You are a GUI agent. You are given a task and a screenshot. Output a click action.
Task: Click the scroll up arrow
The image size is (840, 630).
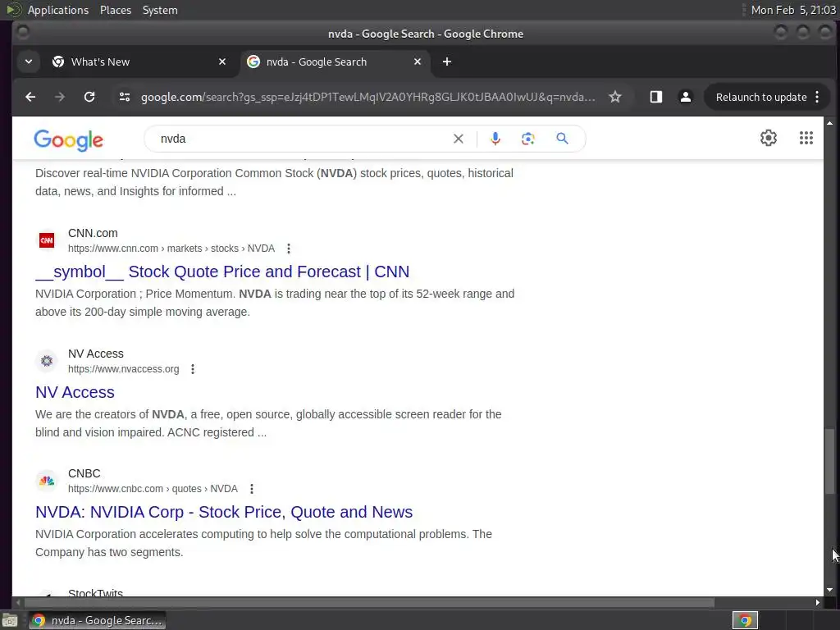click(x=829, y=123)
